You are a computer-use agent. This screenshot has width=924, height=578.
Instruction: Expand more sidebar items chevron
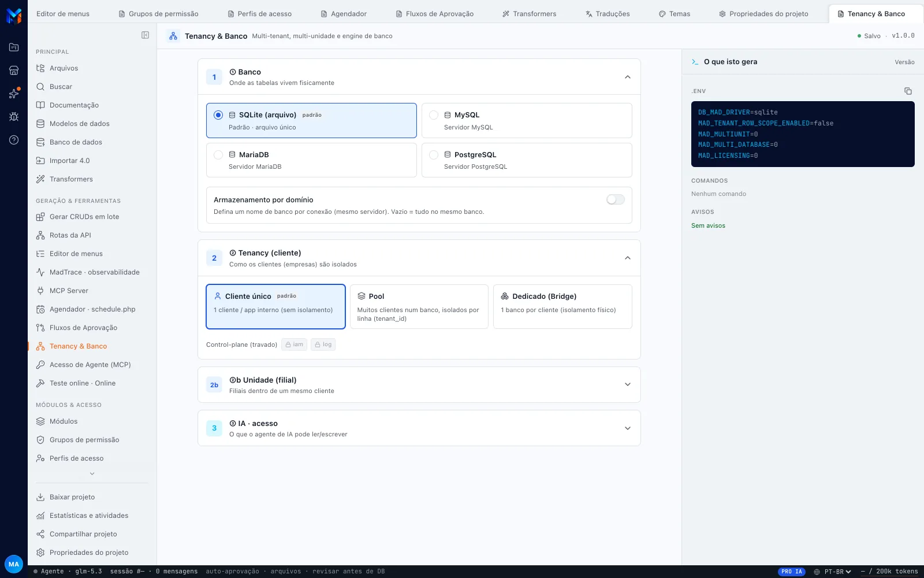pyautogui.click(x=92, y=473)
